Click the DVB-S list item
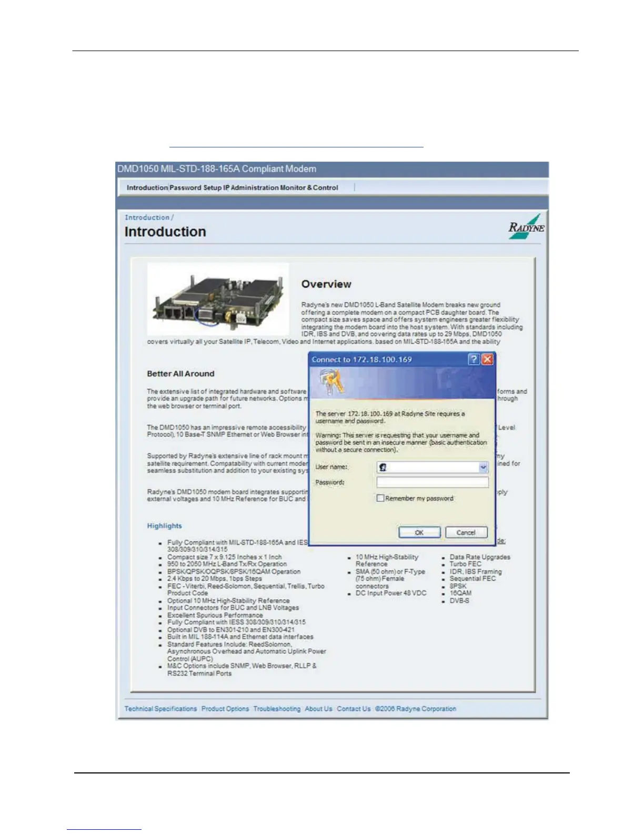The width and height of the screenshot is (644, 834). pos(459,601)
